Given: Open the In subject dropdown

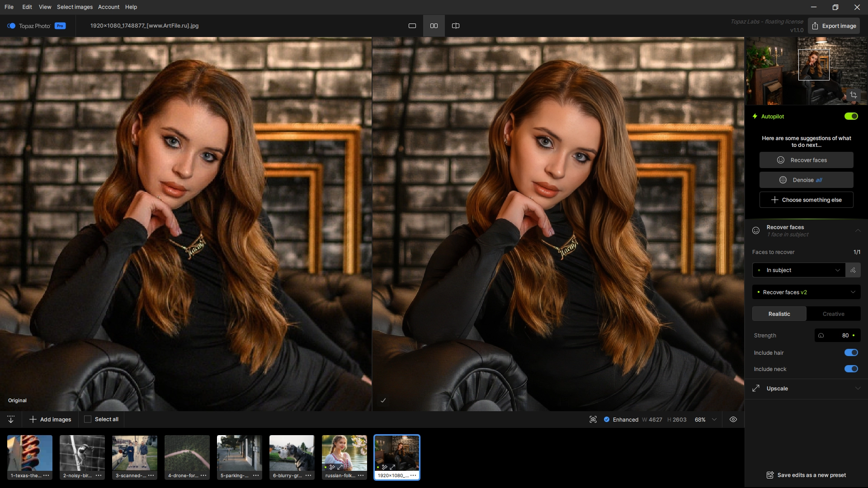Looking at the screenshot, I should 798,270.
